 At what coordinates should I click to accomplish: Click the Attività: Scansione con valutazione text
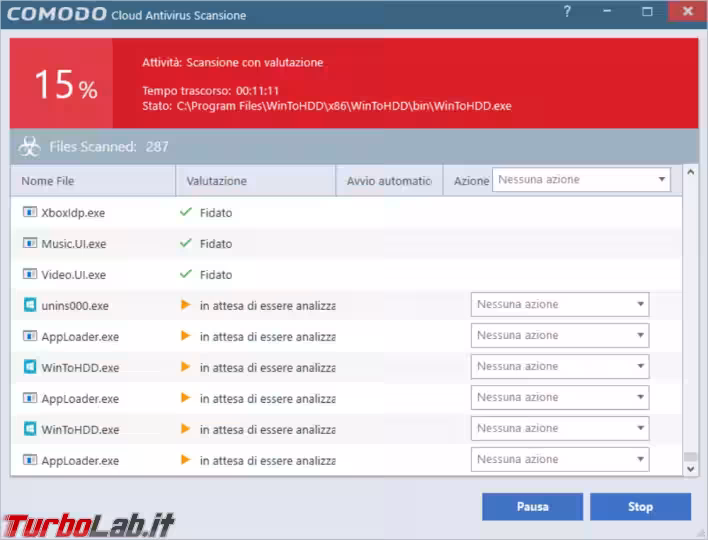(233, 62)
